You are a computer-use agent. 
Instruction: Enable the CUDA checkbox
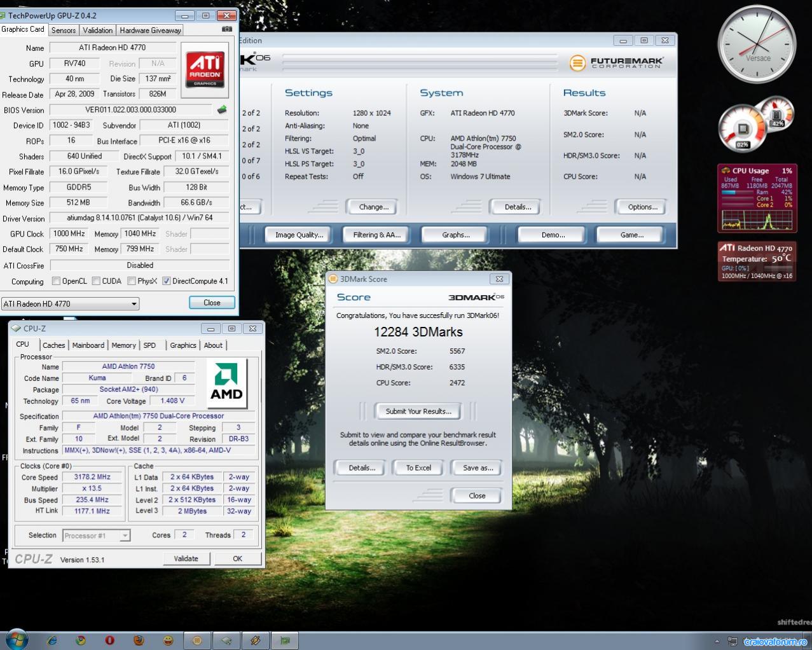pyautogui.click(x=96, y=280)
